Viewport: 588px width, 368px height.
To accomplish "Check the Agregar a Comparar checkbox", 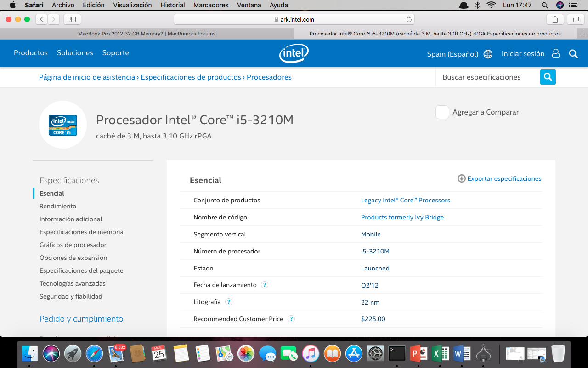I will pyautogui.click(x=442, y=112).
